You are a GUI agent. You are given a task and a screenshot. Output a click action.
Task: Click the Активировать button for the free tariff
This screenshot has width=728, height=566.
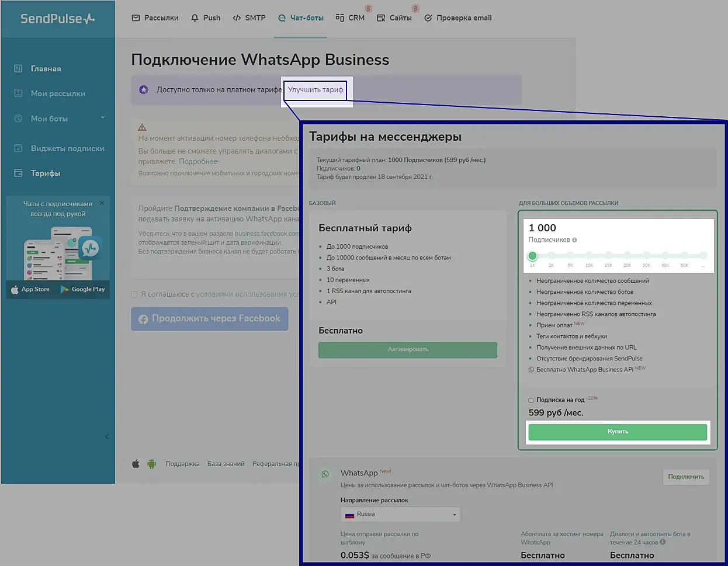coord(408,350)
